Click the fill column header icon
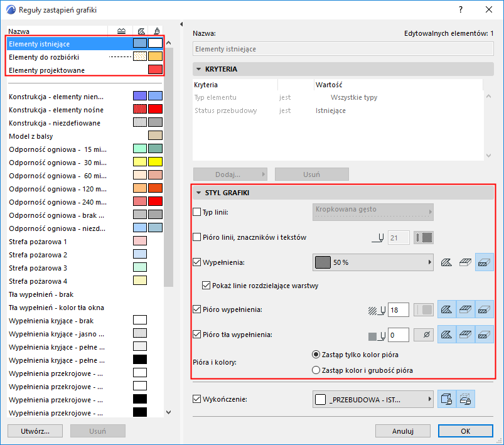504x445 pixels. (x=141, y=31)
